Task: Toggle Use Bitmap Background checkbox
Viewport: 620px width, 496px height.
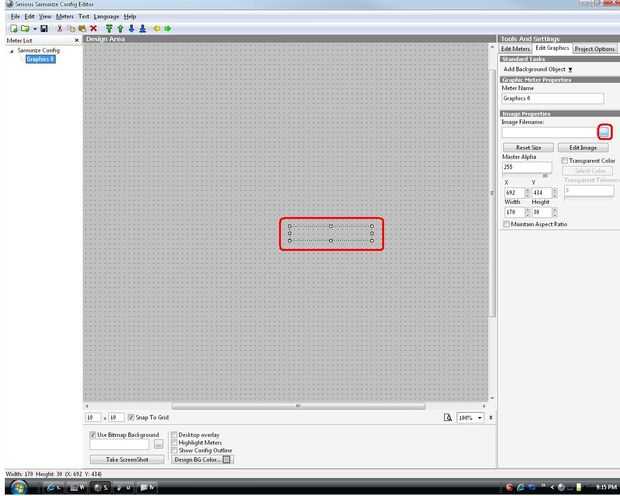Action: [x=93, y=435]
